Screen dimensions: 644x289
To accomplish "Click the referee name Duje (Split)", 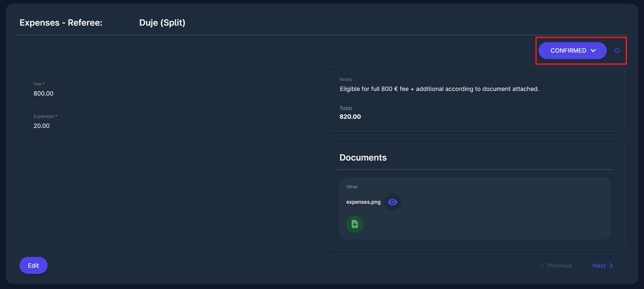I will 162,23.
